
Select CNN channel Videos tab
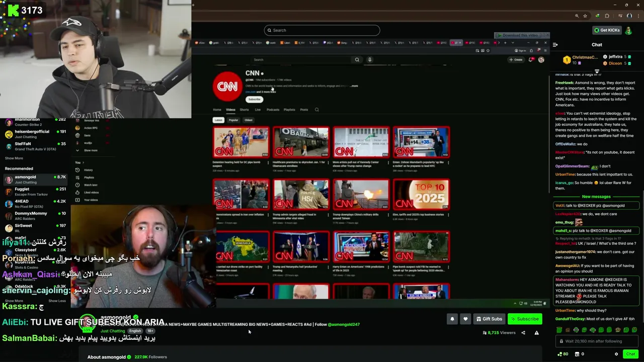(x=230, y=110)
